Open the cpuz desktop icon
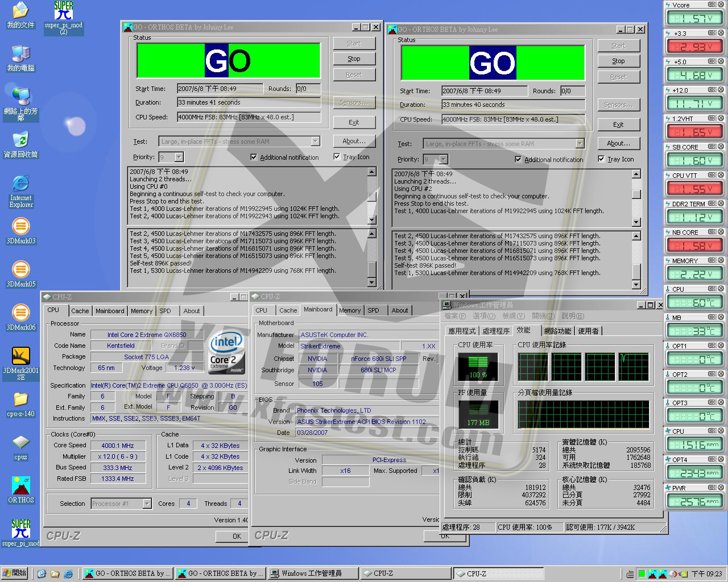The width and height of the screenshot is (728, 582). pyautogui.click(x=21, y=447)
